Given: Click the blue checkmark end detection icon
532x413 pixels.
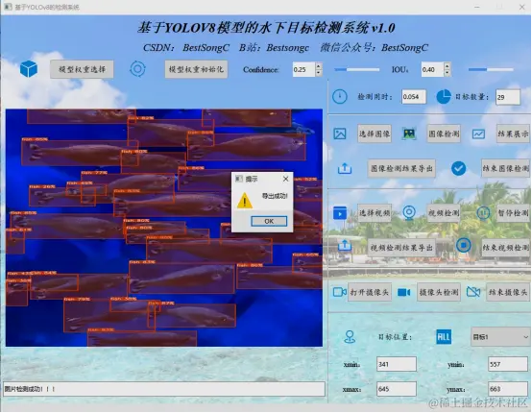Looking at the screenshot, I should pos(458,168).
